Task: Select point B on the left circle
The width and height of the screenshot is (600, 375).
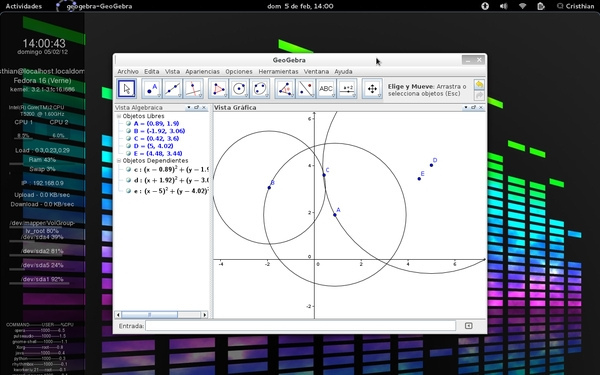Action: [269, 188]
